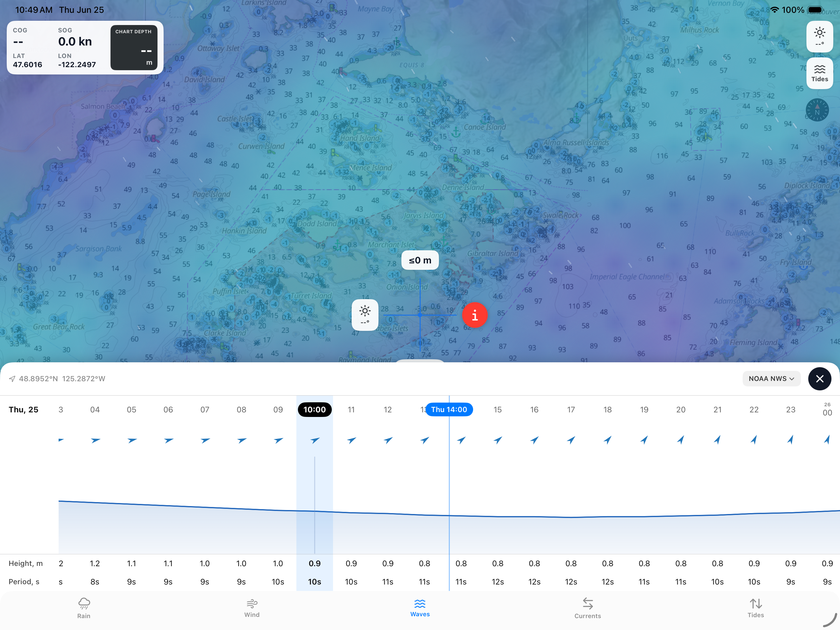Tap the Thu 14:00 current time marker
Screen dimensions: 840x630
click(x=449, y=409)
